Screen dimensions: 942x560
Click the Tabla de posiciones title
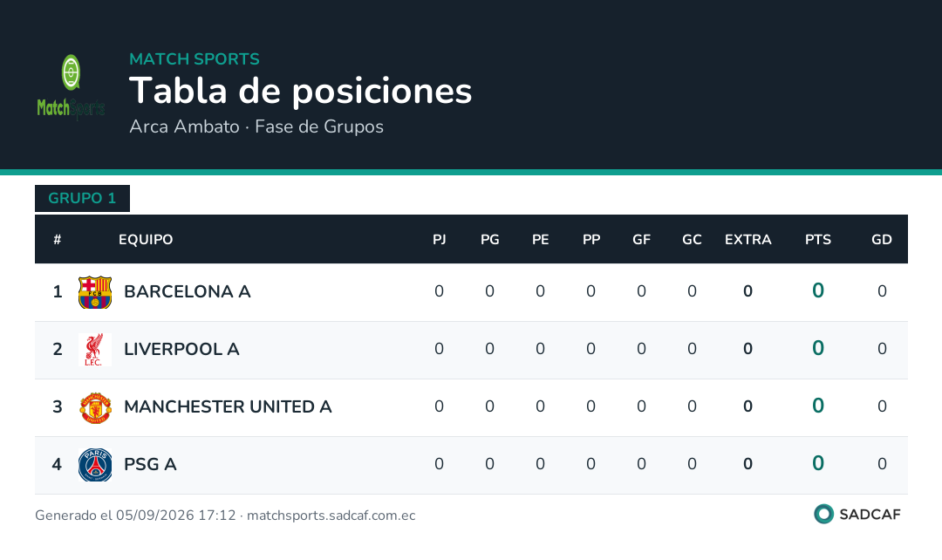(300, 92)
